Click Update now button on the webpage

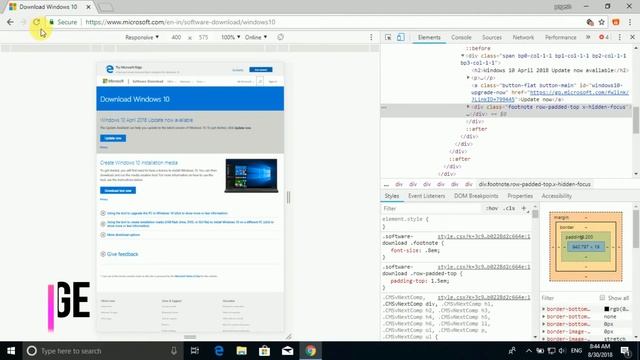pos(113,138)
